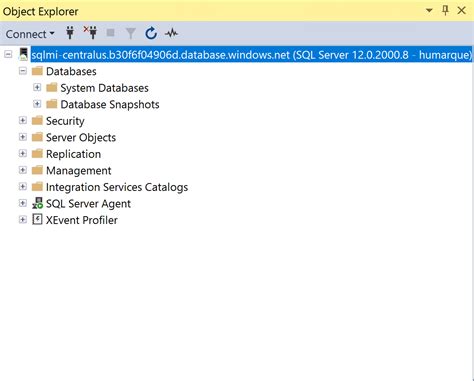Image resolution: width=474 pixels, height=381 pixels.
Task: Open Object Explorer window position dropdown arrow
Action: click(429, 11)
